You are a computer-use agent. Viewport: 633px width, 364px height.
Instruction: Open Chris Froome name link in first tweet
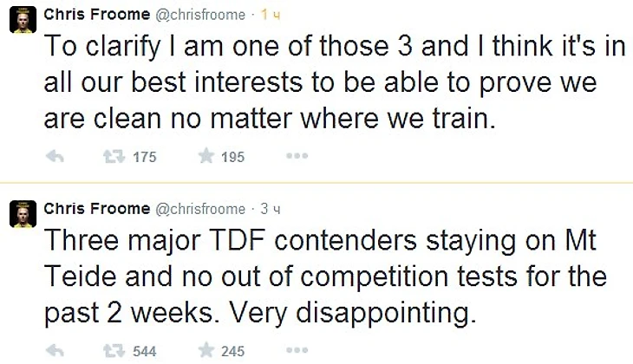coord(96,15)
